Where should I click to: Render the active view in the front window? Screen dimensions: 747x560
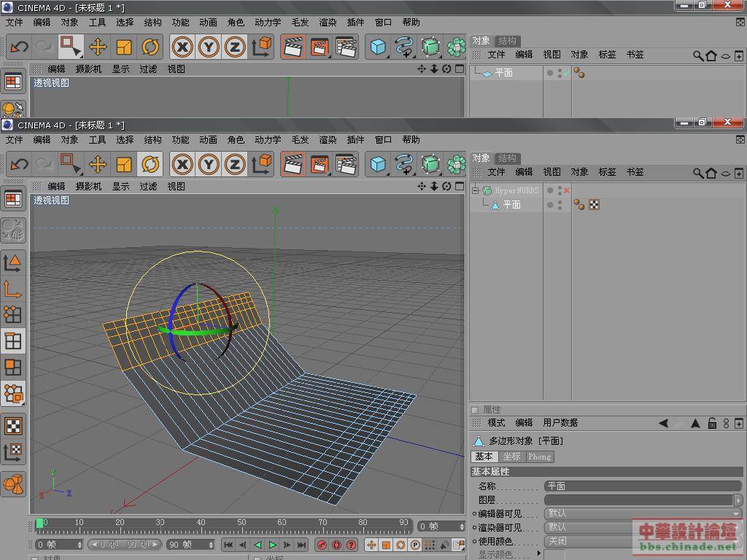coord(293,164)
